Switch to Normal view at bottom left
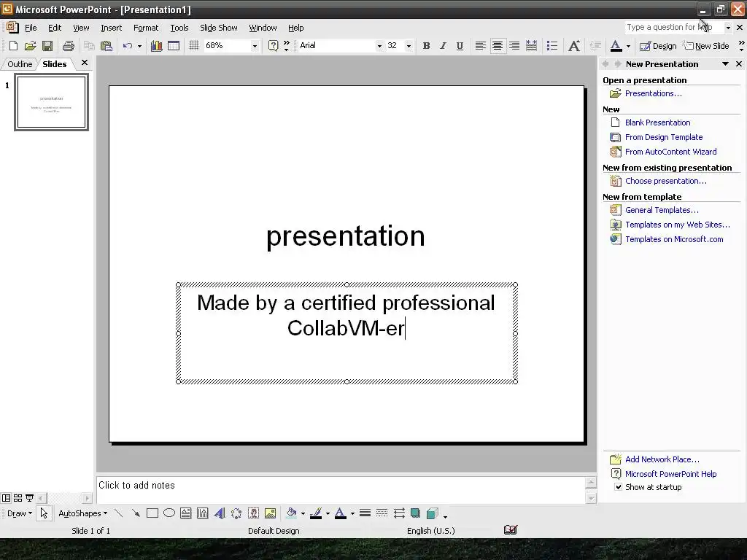 pos(6,498)
